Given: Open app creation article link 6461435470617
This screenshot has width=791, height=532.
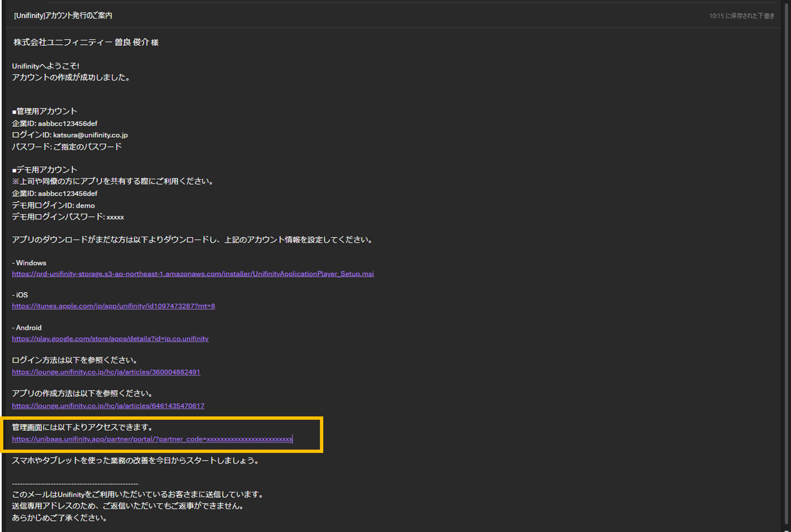Looking at the screenshot, I should [x=108, y=406].
